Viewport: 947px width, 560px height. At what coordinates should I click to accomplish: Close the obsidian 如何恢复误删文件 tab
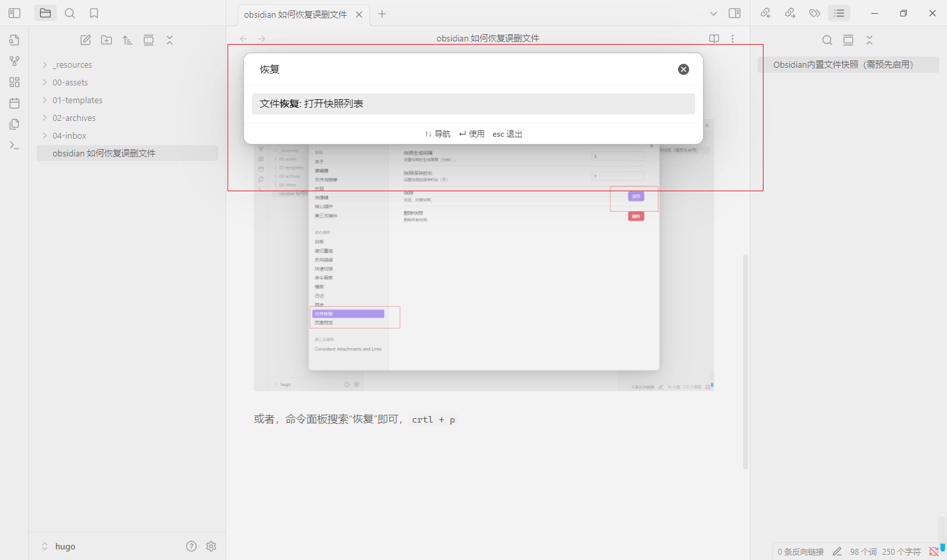pos(359,14)
